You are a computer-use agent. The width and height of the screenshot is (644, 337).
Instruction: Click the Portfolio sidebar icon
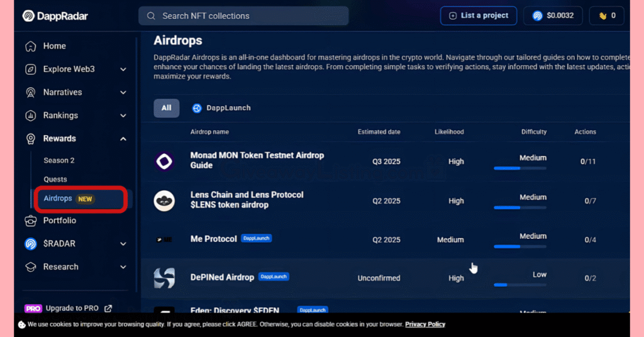(30, 221)
